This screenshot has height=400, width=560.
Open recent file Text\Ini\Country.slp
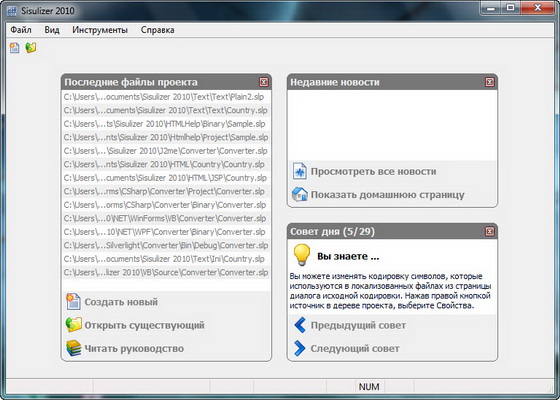coord(166,259)
